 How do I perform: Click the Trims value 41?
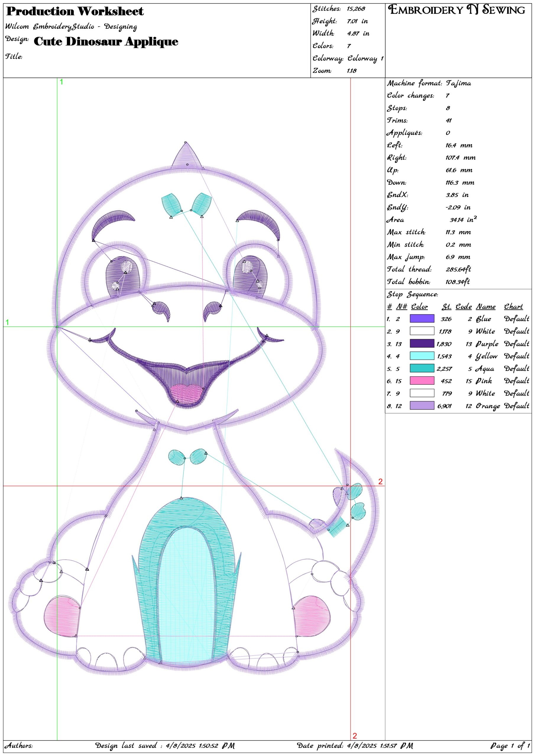449,120
